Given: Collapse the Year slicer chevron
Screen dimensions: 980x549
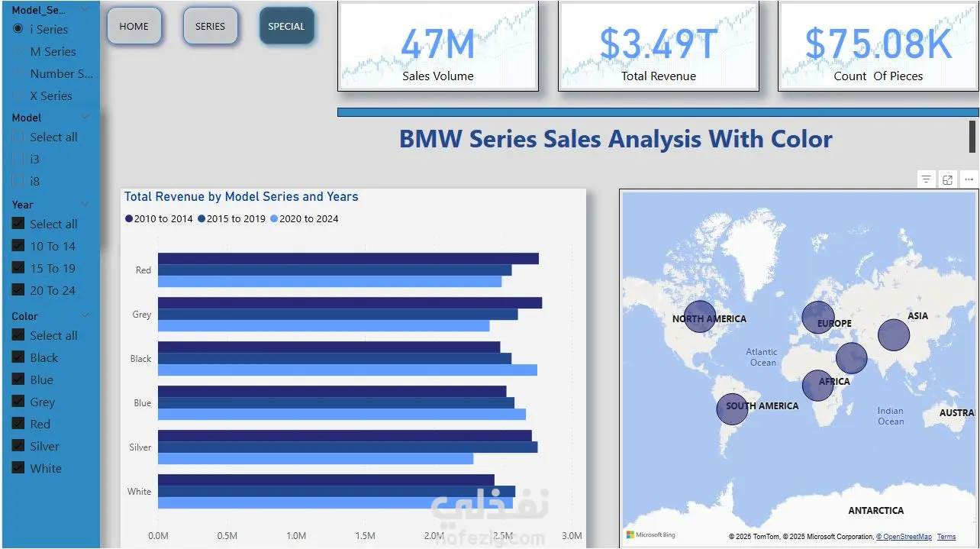Looking at the screenshot, I should (85, 205).
